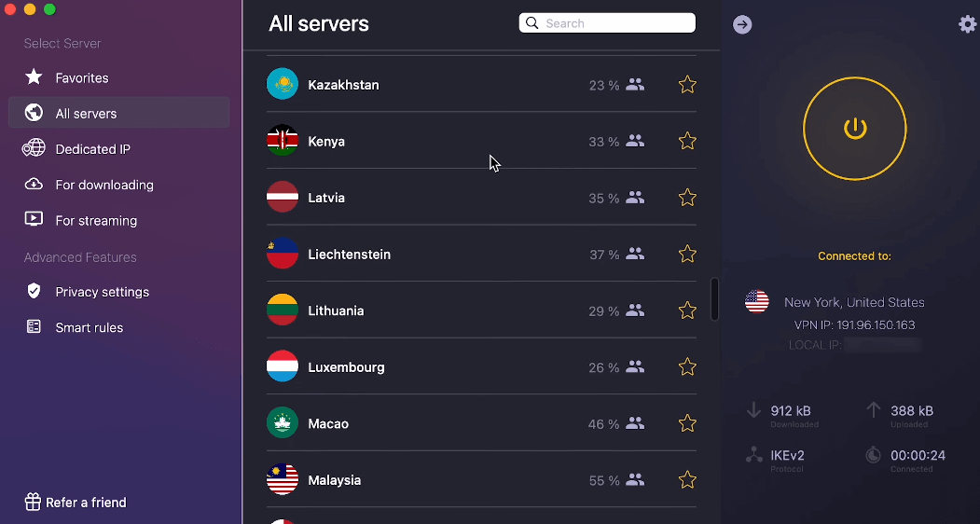Click the server list scrollbar thumb
The image size is (980, 524).
tap(714, 298)
